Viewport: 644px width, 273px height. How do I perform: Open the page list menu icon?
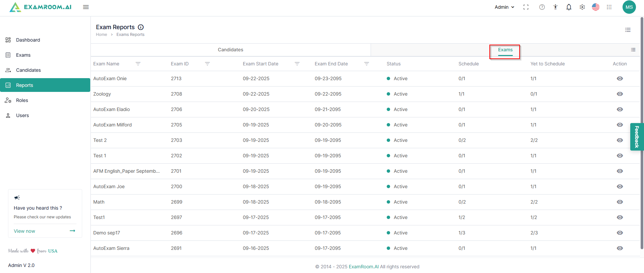tap(628, 30)
